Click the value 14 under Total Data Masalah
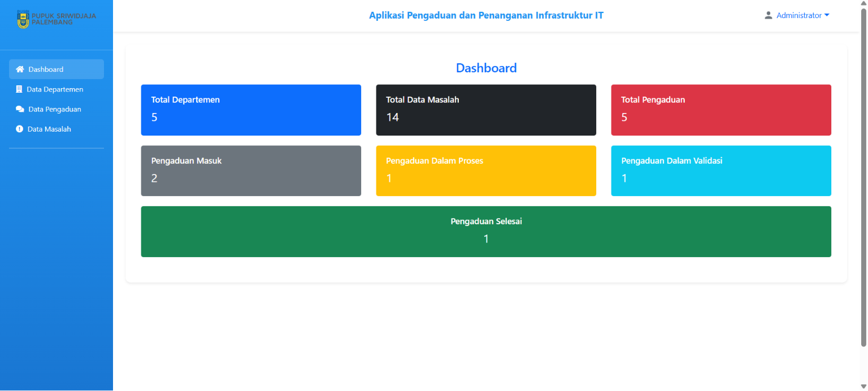The height and width of the screenshot is (391, 868). 393,117
